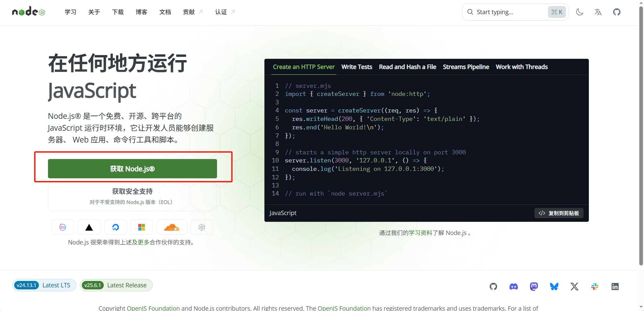Open the GitHub repository from the header icon

[x=617, y=12]
